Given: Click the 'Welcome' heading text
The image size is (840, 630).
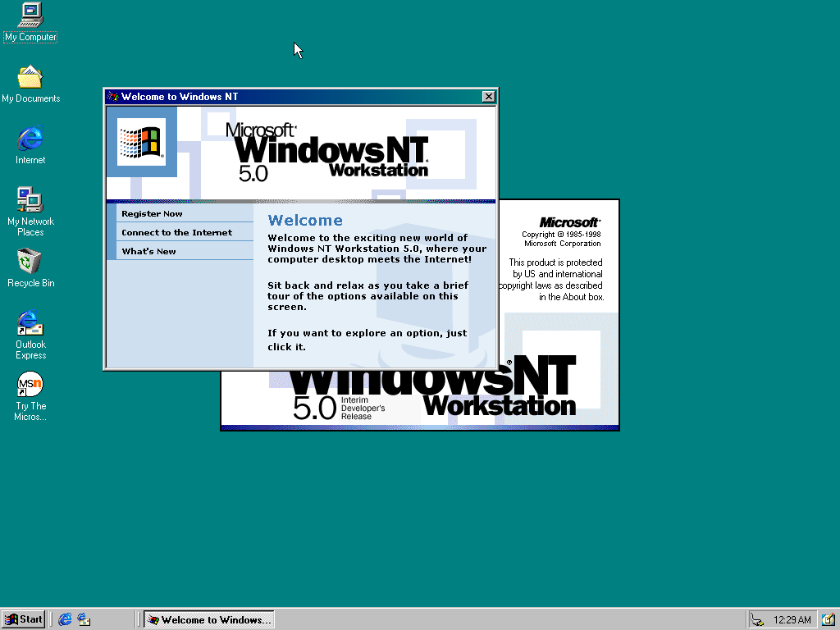Looking at the screenshot, I should tap(305, 220).
